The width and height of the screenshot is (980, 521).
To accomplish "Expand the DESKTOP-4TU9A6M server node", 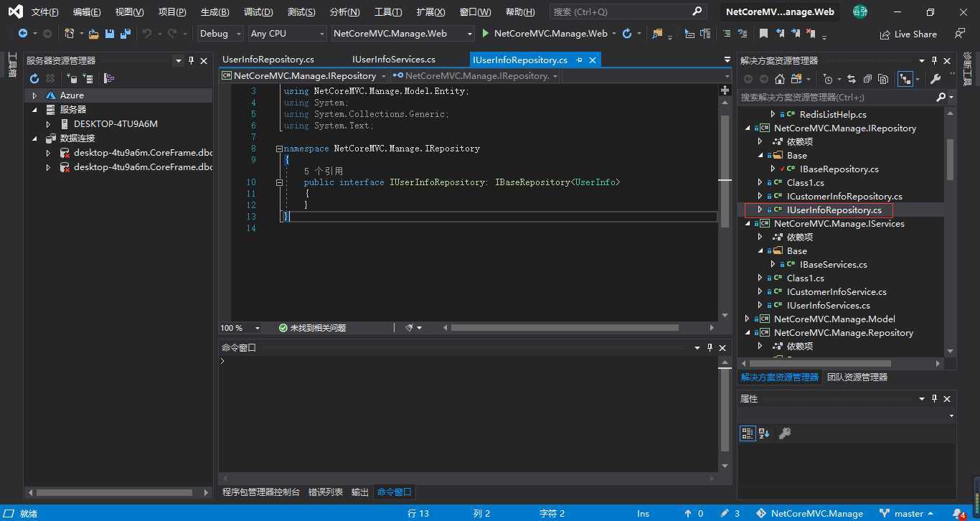I will 48,124.
